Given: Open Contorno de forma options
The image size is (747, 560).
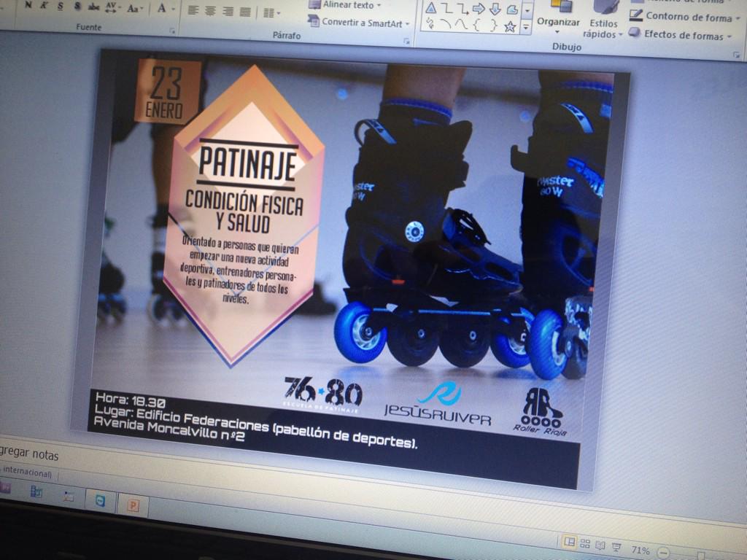Looking at the screenshot, I should 684,17.
